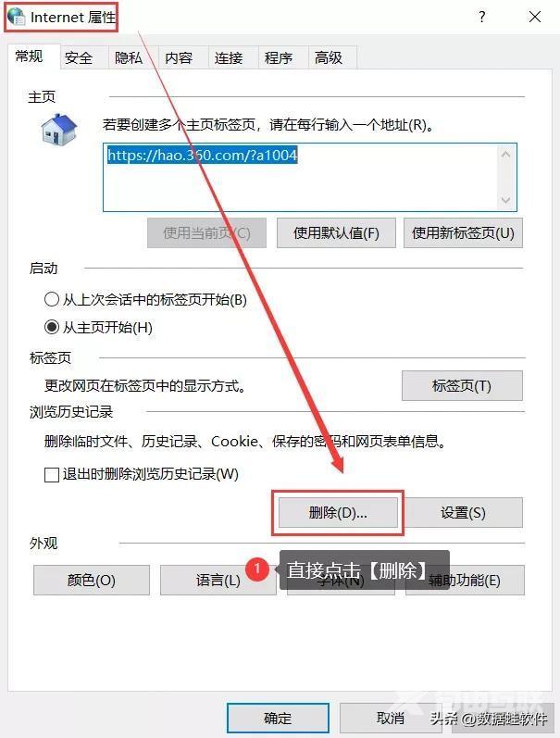Click 使用默认值(F) button

click(x=336, y=233)
